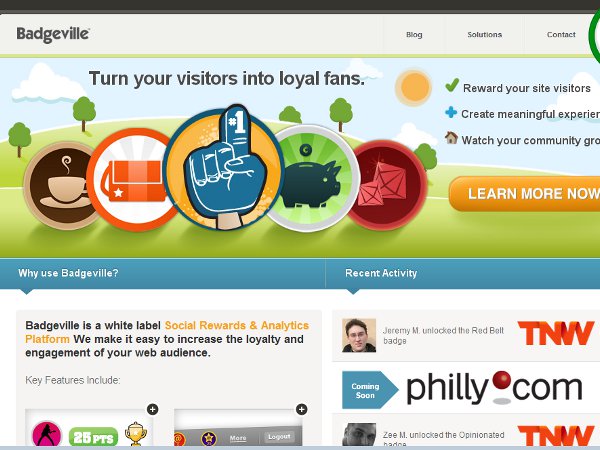Open the Solutions menu item
Image resolution: width=600 pixels, height=450 pixels.
(484, 34)
